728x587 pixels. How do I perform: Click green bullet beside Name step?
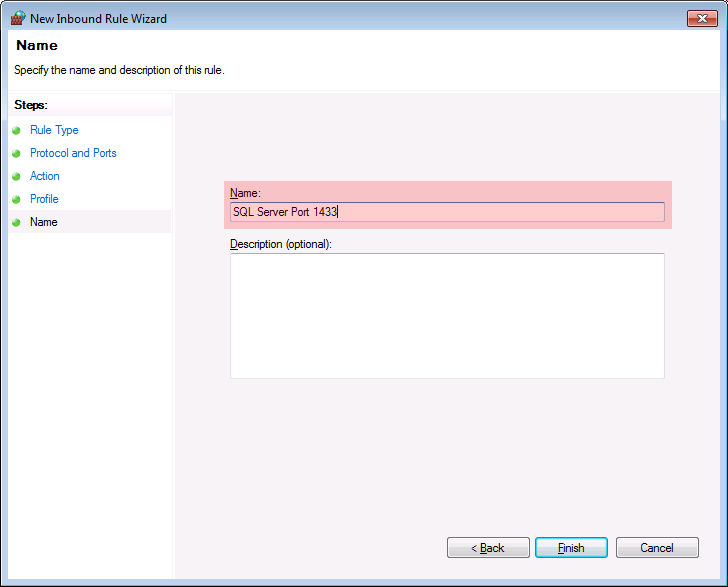[16, 222]
